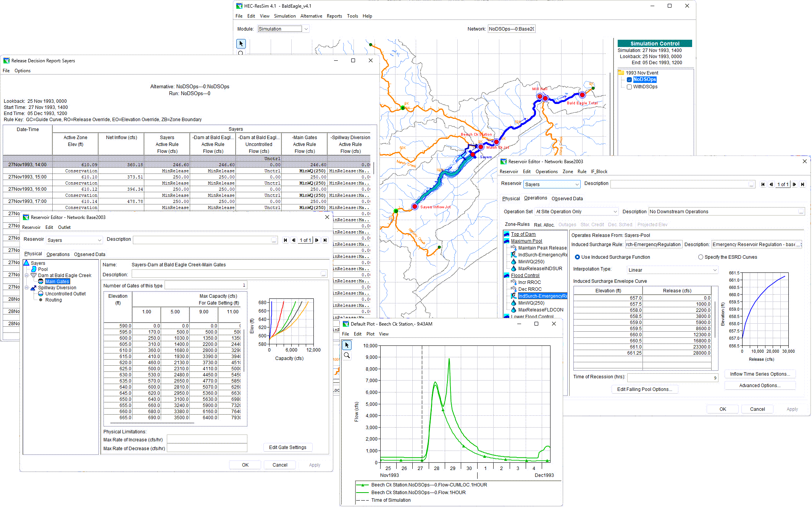Collapse Dam at Bald Eagle Creek tree node

pos(27,275)
